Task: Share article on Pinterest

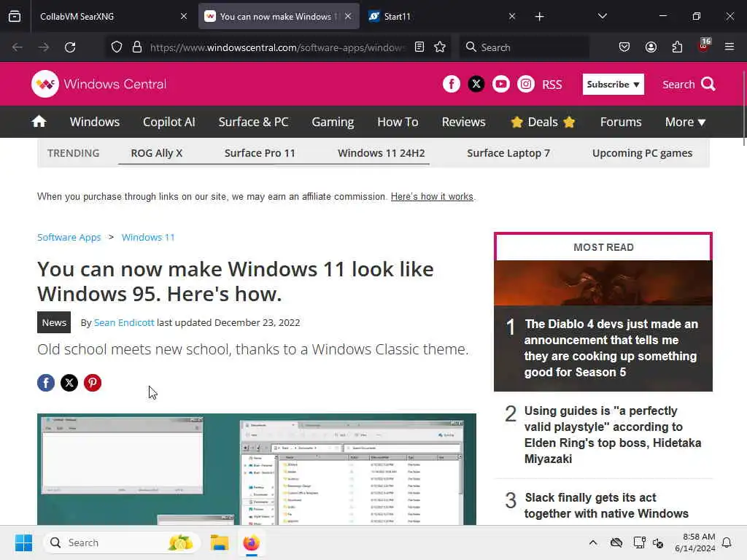Action: [93, 383]
